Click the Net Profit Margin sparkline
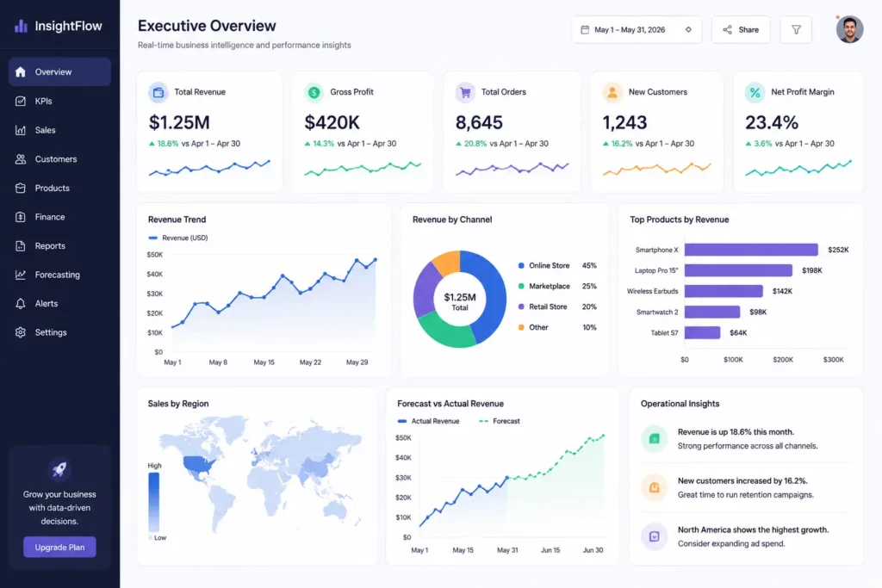The image size is (882, 588). pos(798,168)
